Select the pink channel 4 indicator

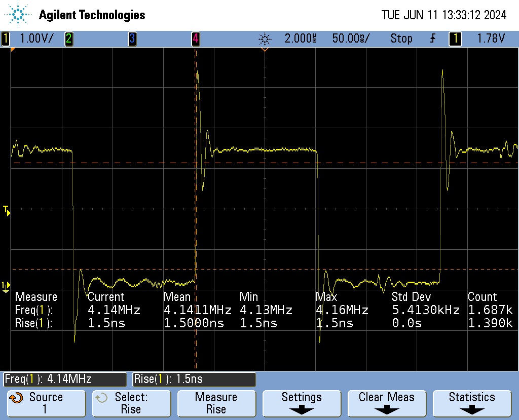click(x=195, y=39)
